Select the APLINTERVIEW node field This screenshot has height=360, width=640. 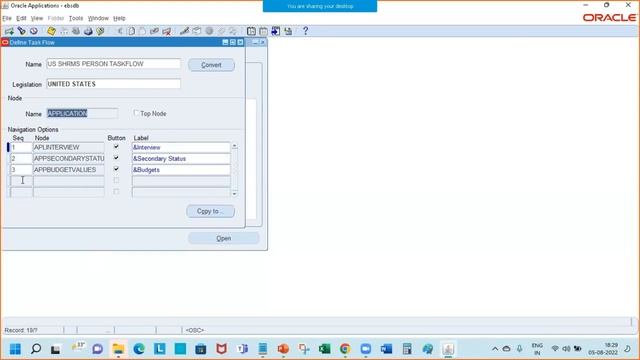point(69,147)
